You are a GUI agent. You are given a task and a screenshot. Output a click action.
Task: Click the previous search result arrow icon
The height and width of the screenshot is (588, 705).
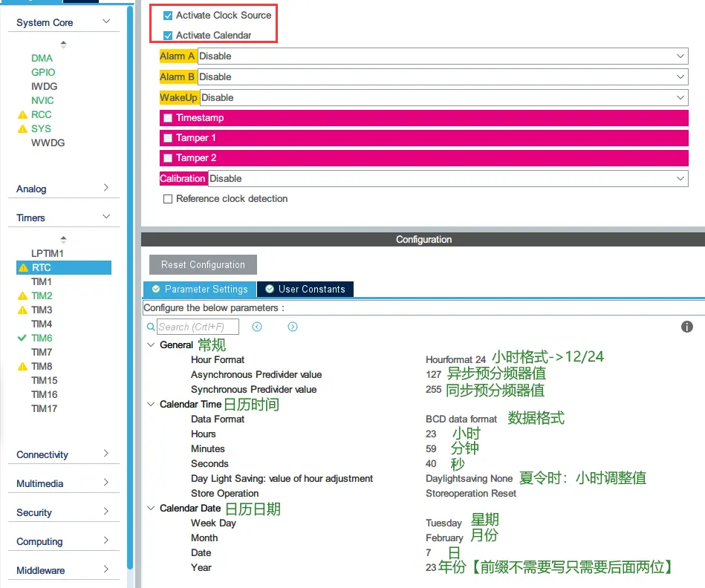[257, 327]
